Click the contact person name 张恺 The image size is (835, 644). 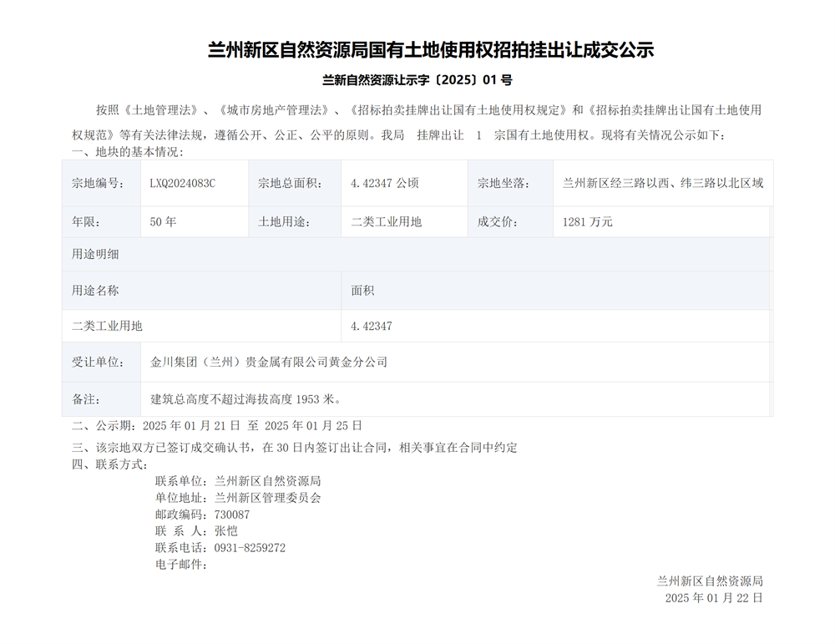225,531
